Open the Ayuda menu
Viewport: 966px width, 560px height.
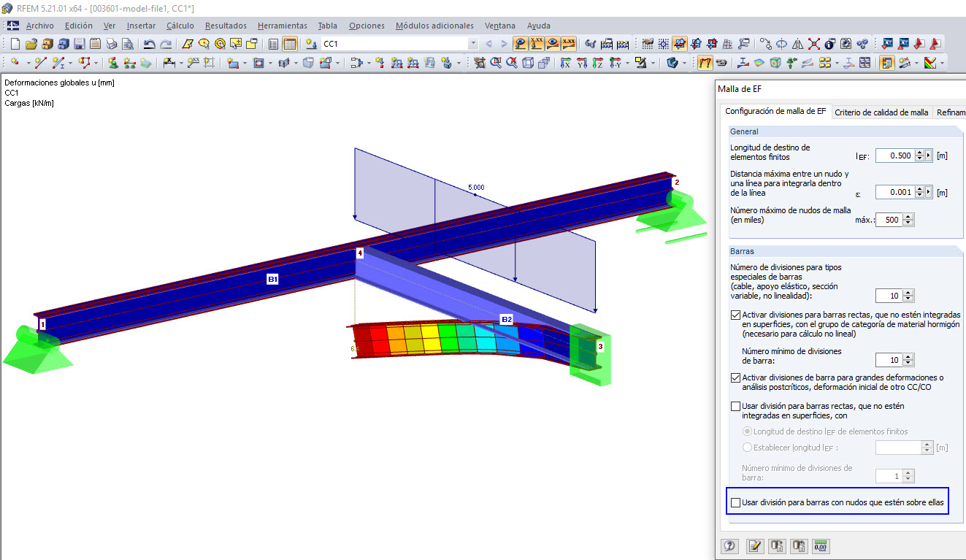pos(538,26)
